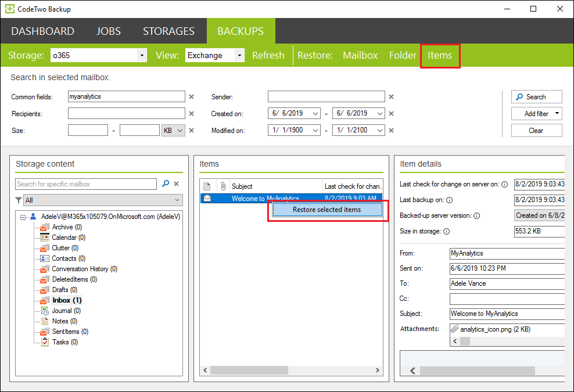Click the paperclip icon of analytics_icon.png attachment

coord(455,329)
